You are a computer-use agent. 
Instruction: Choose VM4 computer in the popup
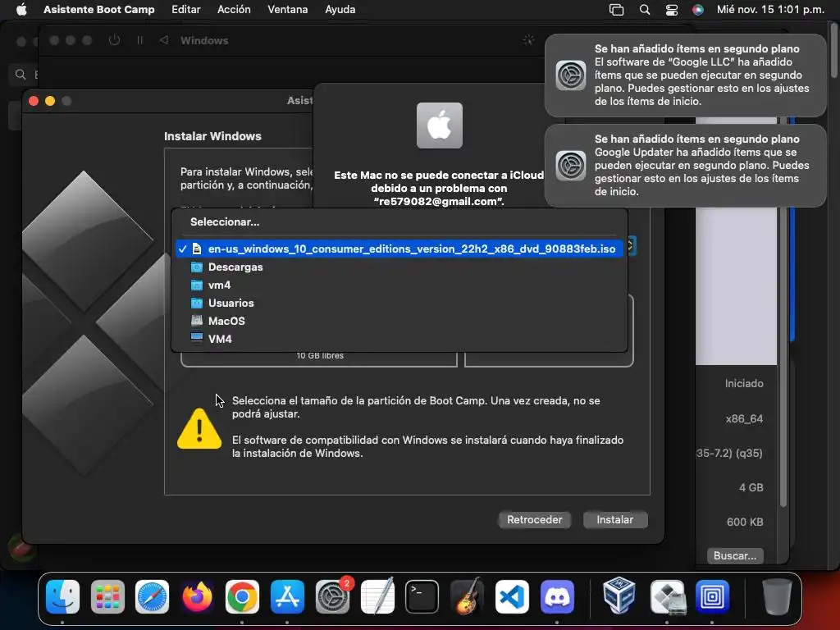[399, 339]
